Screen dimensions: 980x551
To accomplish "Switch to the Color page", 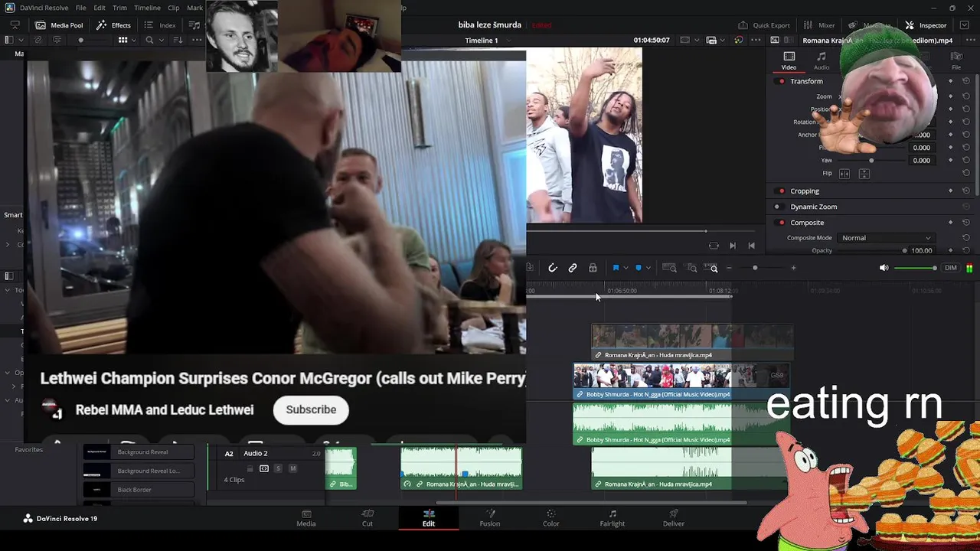I will click(x=550, y=518).
